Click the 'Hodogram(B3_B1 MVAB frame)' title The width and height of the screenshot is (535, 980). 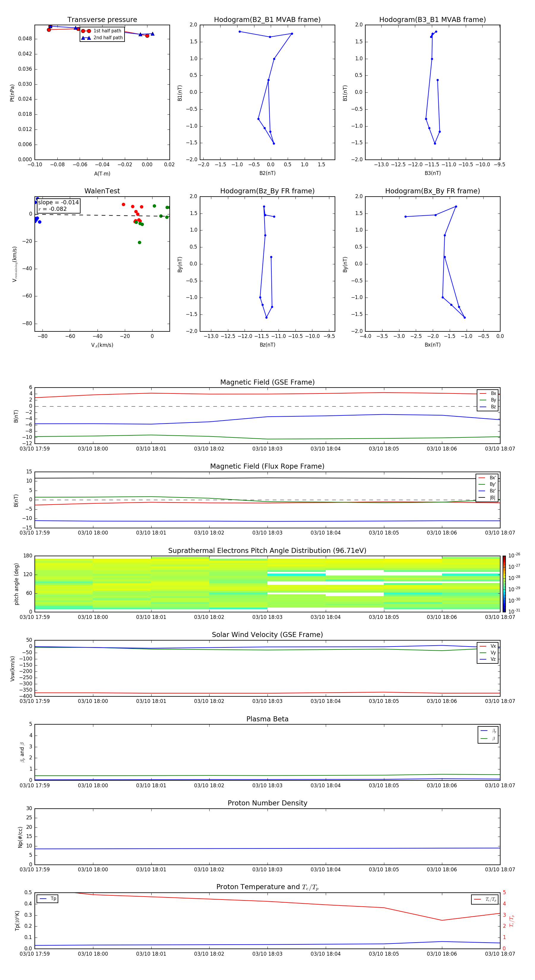pos(432,19)
